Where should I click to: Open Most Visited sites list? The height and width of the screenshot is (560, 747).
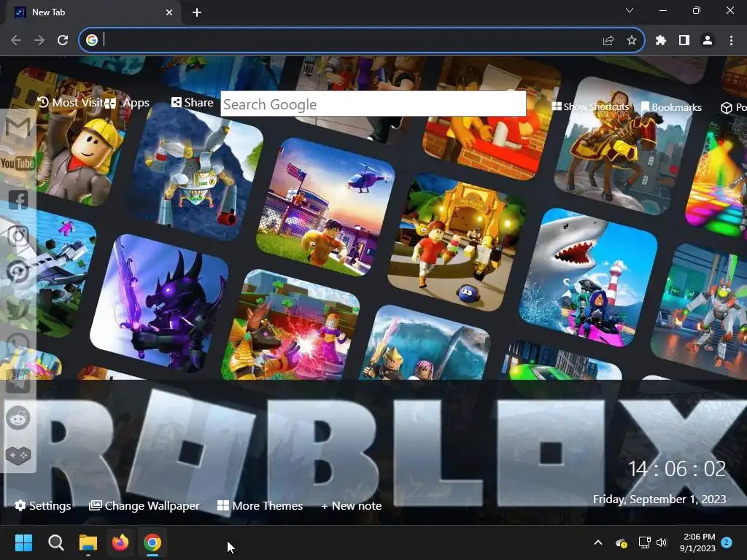[x=71, y=102]
